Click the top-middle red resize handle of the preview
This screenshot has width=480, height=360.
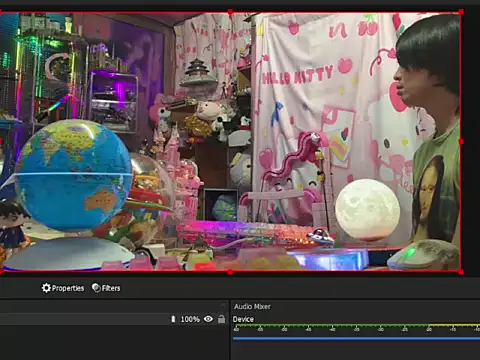pos(230,12)
